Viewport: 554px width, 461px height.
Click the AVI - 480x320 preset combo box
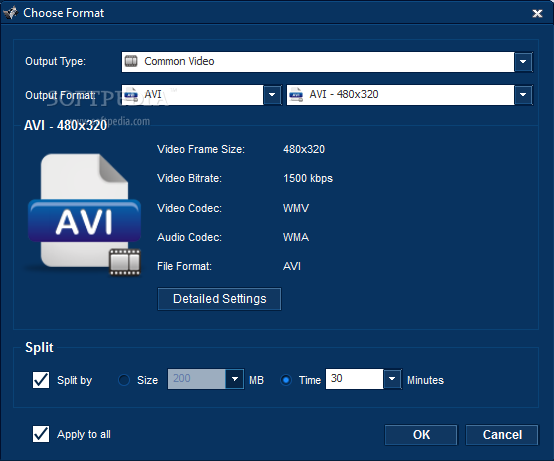[x=409, y=95]
